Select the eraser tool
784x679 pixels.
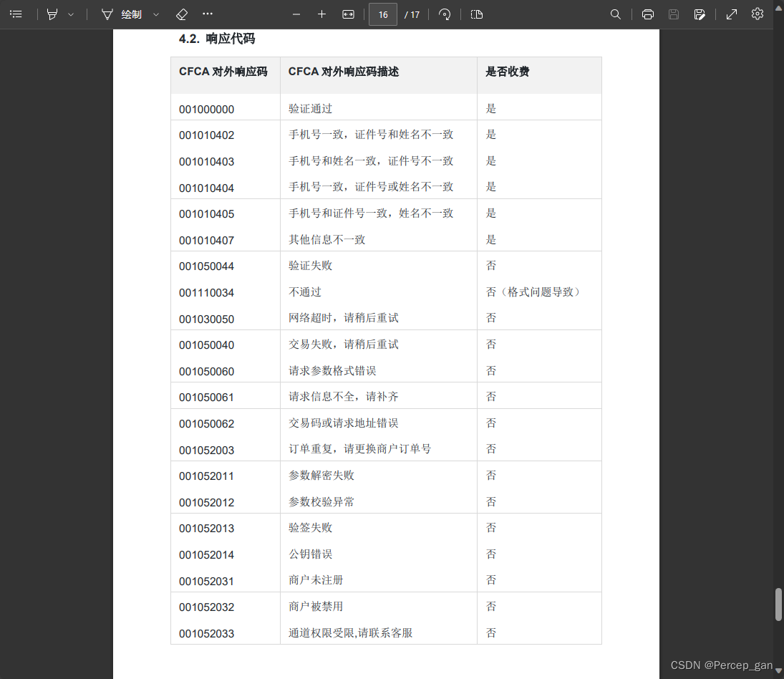(x=182, y=14)
